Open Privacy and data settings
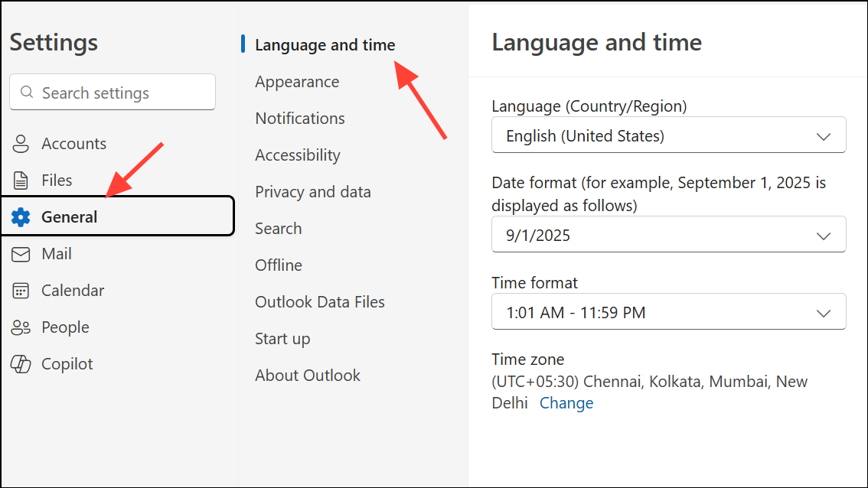868x488 pixels. pos(313,192)
